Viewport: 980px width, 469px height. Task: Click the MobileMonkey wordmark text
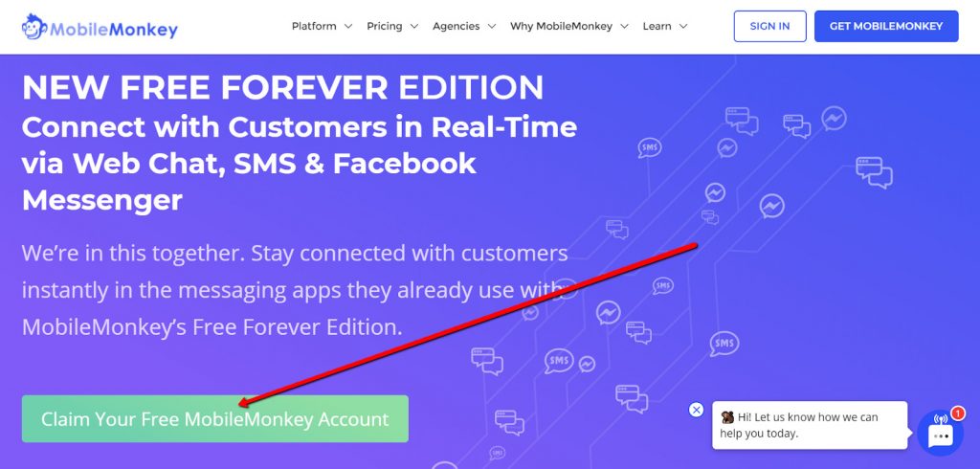pos(114,29)
